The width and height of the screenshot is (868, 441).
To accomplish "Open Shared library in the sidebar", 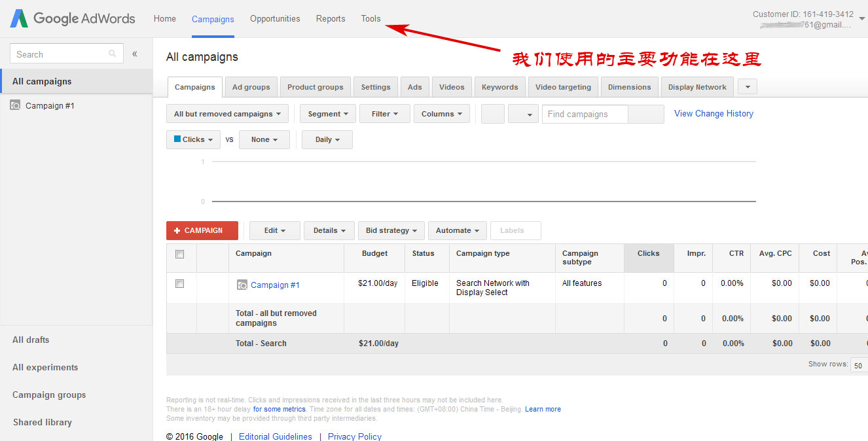I will click(43, 422).
